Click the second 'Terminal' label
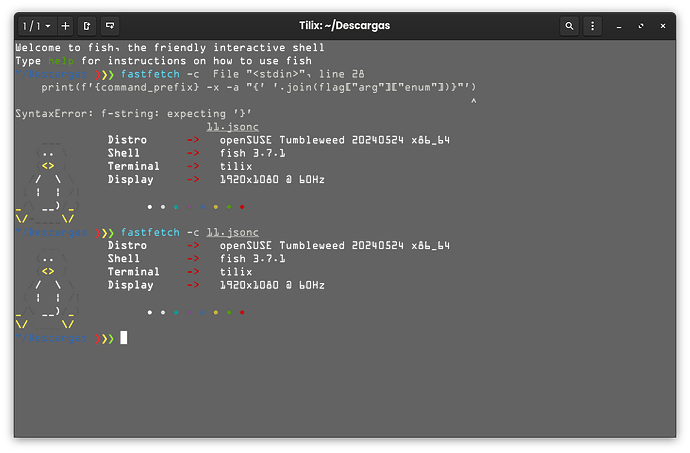690x453 pixels. coord(134,272)
